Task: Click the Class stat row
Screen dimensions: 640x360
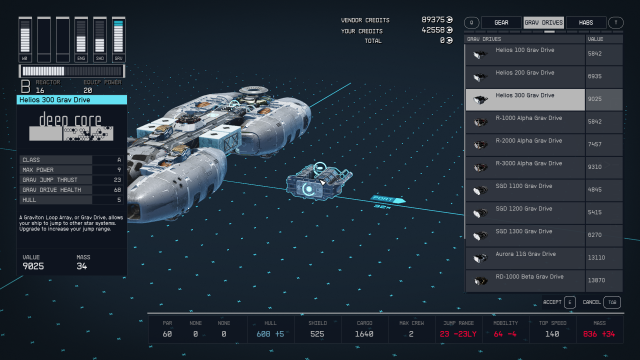Action: (x=71, y=160)
